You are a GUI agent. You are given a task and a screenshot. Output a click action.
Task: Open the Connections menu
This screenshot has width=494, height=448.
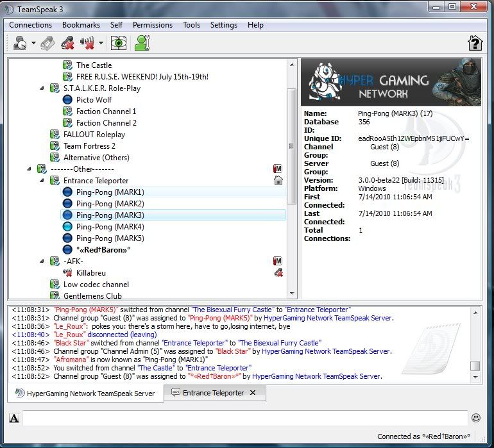[31, 25]
